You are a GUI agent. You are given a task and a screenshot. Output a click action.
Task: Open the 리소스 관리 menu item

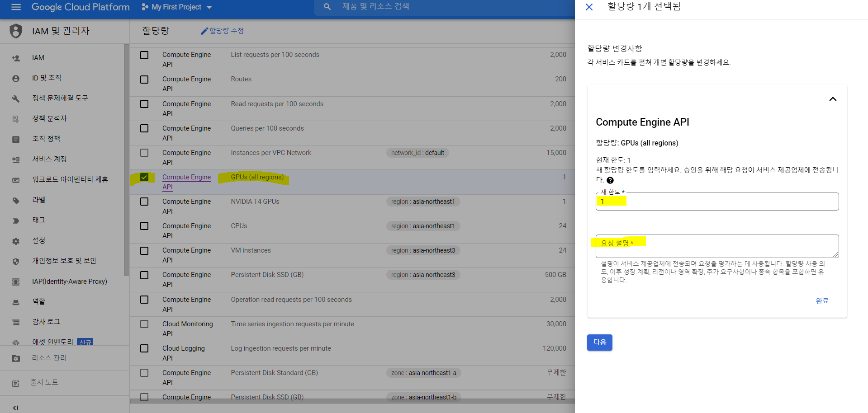point(49,358)
